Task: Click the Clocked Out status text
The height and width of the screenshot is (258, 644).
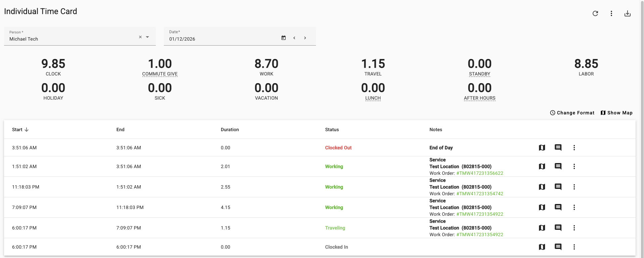Action: coord(338,148)
